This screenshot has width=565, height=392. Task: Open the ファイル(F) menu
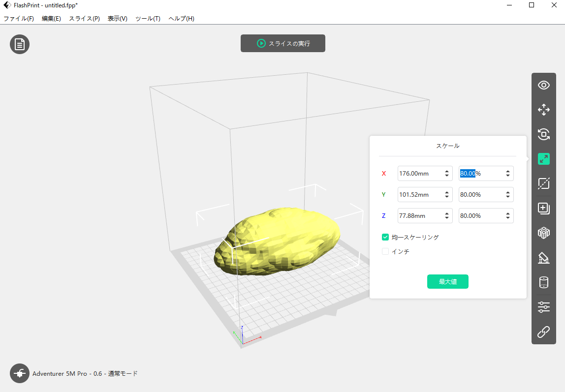click(x=19, y=19)
